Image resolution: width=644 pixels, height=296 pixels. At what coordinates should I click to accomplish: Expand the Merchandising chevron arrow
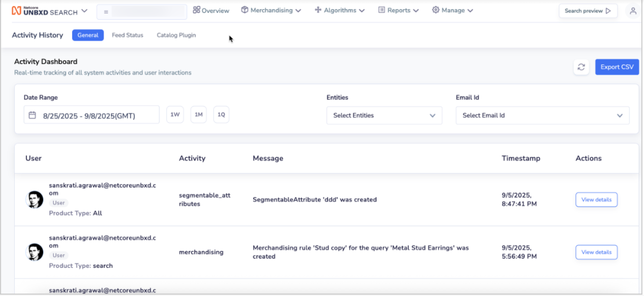coord(298,11)
